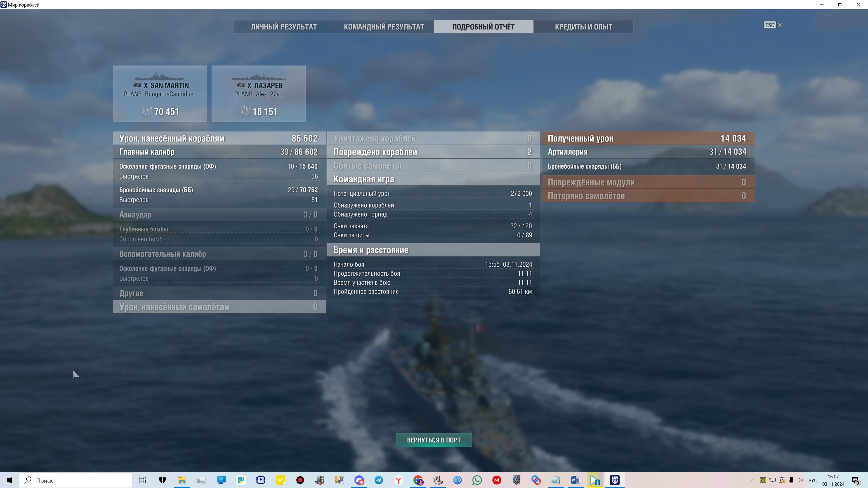Viewport: 868px width, 488px height.
Task: Open Microsoft Word from taskbar
Action: point(576,480)
